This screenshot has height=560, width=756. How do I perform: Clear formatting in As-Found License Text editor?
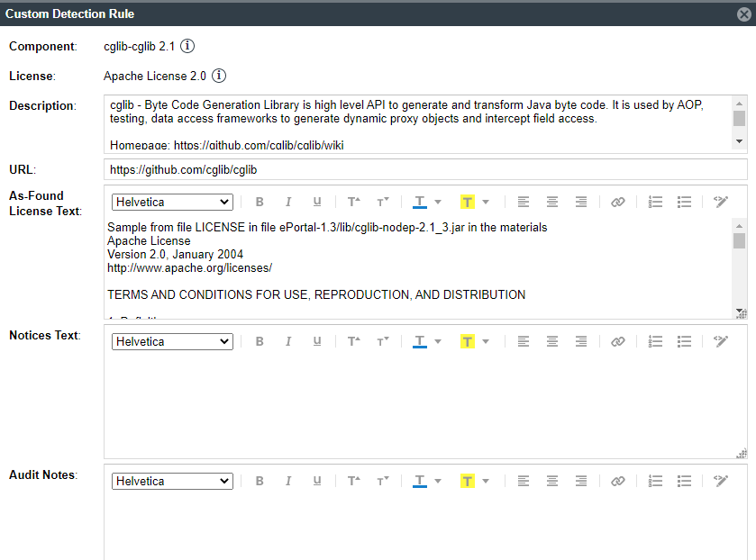coord(720,203)
